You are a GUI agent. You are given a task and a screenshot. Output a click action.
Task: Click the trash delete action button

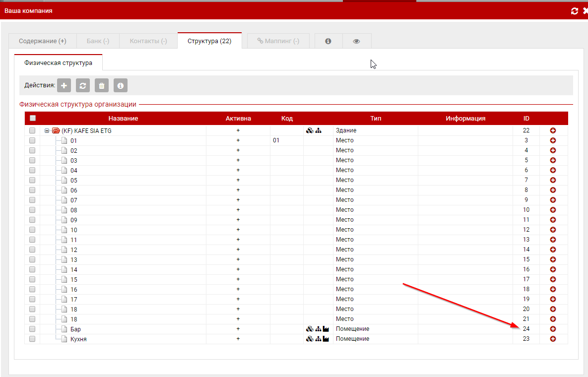point(102,86)
